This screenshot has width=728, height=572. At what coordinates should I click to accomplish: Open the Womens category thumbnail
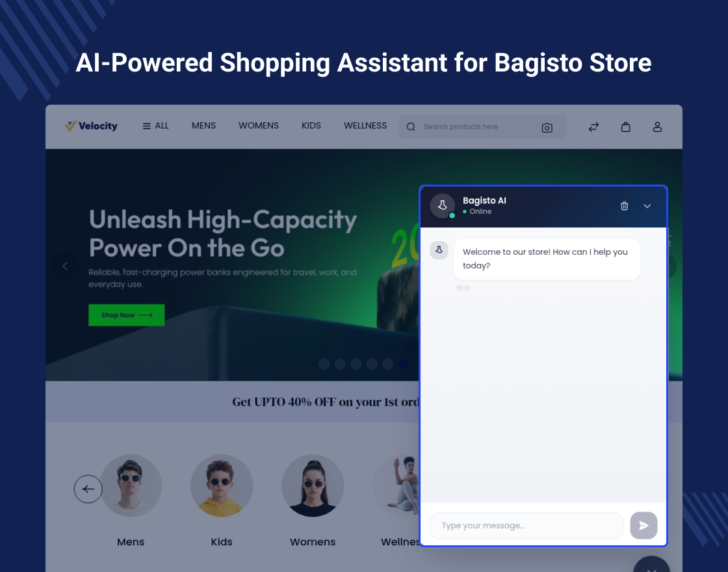point(313,486)
